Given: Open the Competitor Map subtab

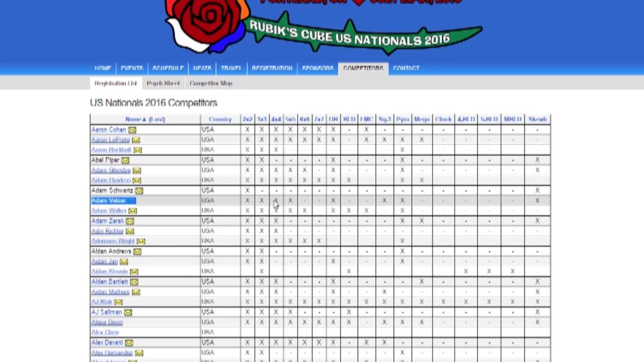Looking at the screenshot, I should coord(211,83).
